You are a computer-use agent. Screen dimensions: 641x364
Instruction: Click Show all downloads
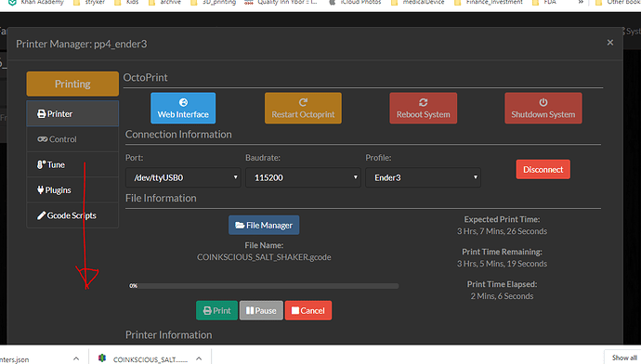coord(624,357)
